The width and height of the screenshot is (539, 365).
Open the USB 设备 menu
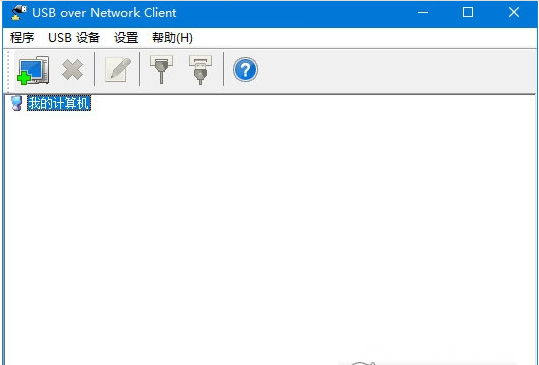pos(74,37)
